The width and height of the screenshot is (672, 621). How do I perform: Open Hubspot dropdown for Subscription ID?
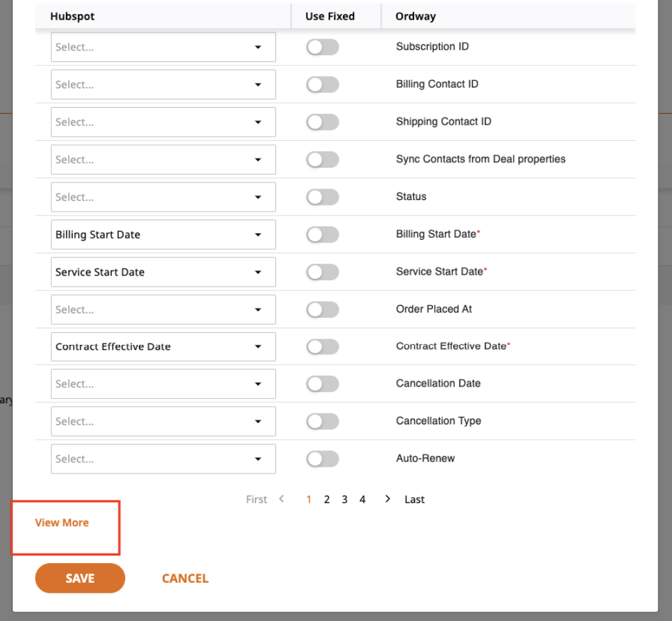[163, 47]
